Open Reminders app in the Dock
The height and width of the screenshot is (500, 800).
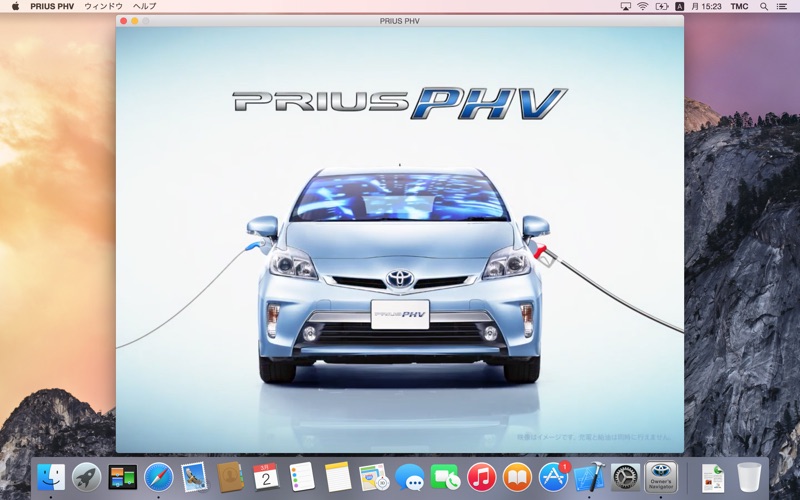(x=302, y=478)
